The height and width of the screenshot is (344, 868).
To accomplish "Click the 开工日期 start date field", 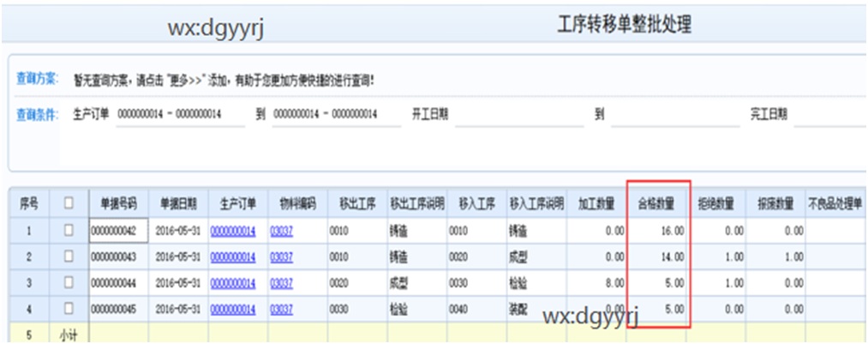I will [x=519, y=115].
